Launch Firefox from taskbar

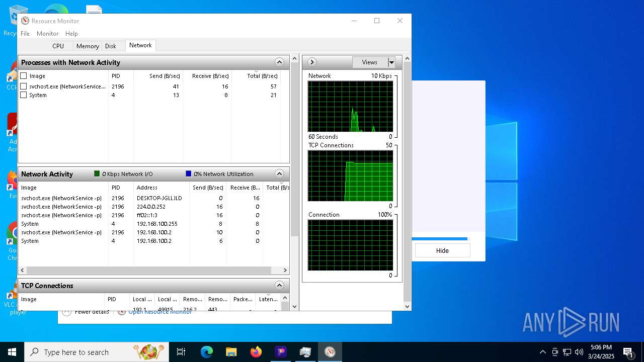256,352
